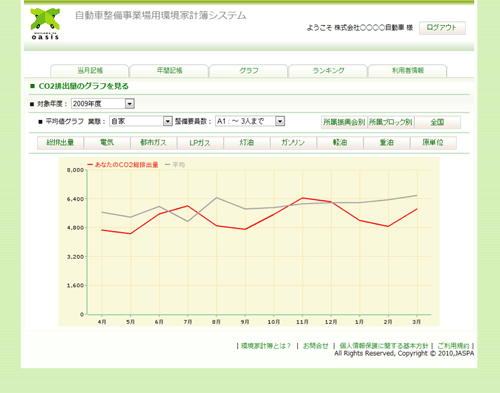The width and height of the screenshot is (500, 393).
Task: Open 個人情報保護に関する基本方針 link
Action: [x=384, y=346]
